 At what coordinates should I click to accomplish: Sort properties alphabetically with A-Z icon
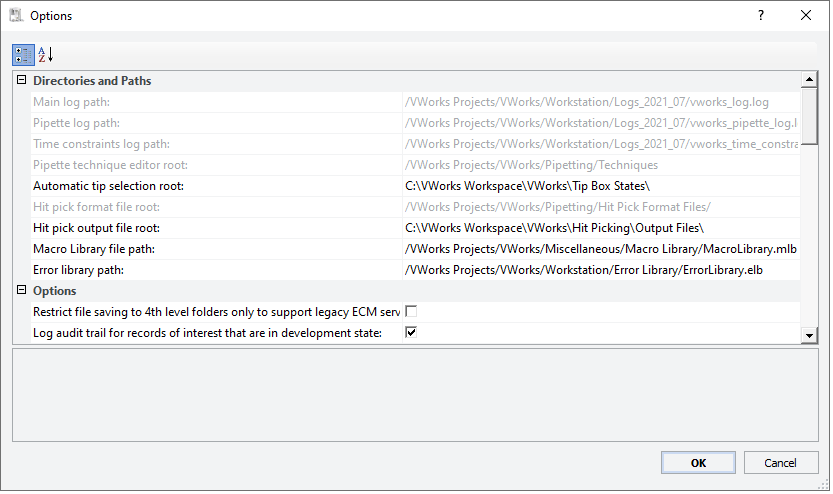pos(46,55)
